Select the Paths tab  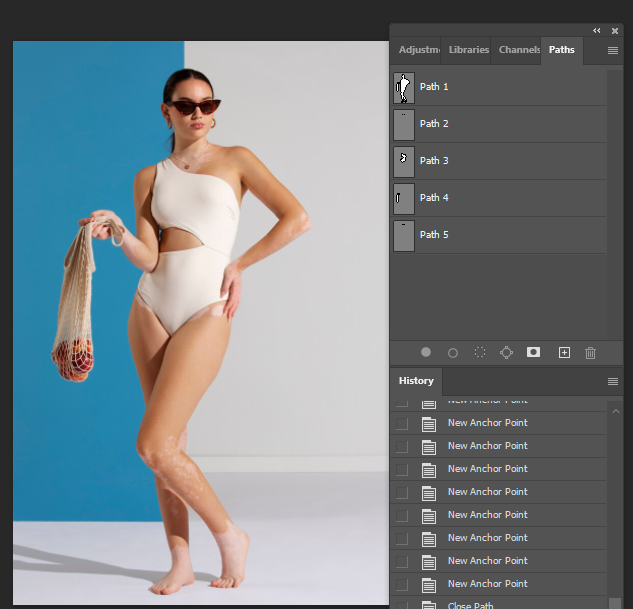coord(562,50)
